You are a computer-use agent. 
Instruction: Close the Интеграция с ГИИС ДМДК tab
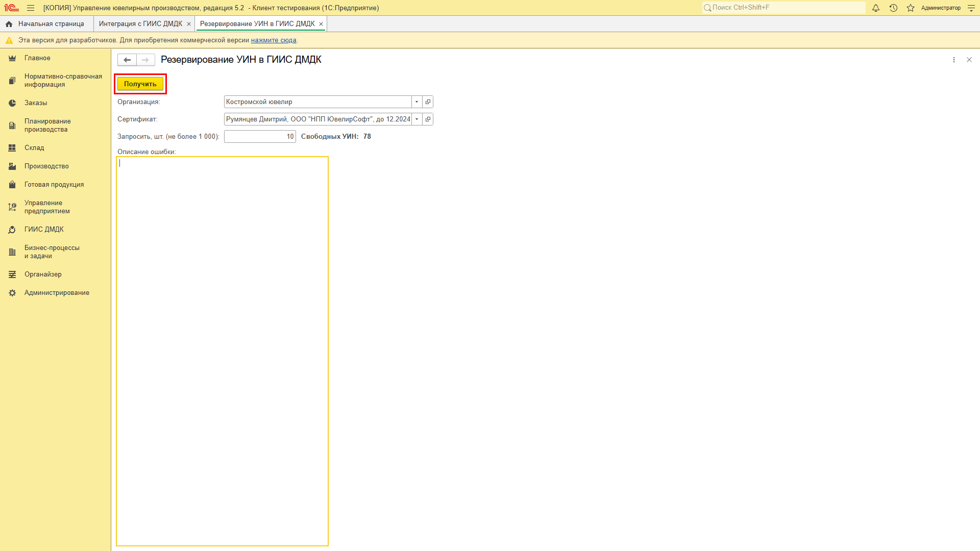(189, 24)
